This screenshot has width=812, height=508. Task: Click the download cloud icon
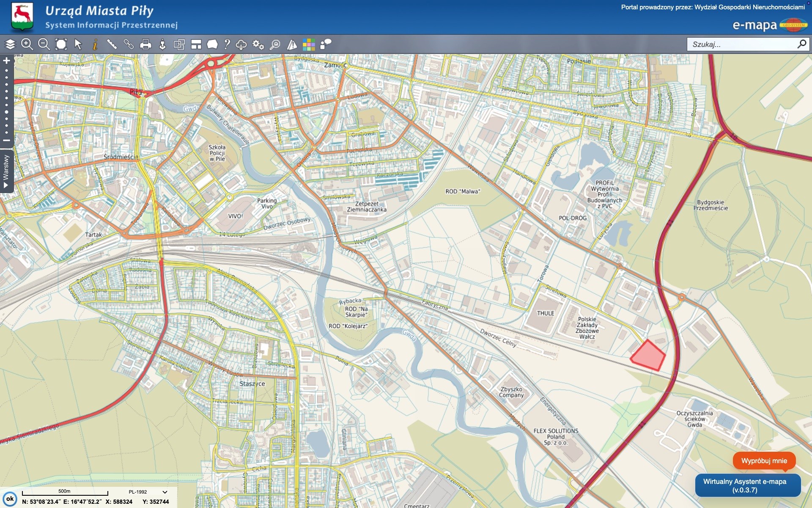point(241,44)
